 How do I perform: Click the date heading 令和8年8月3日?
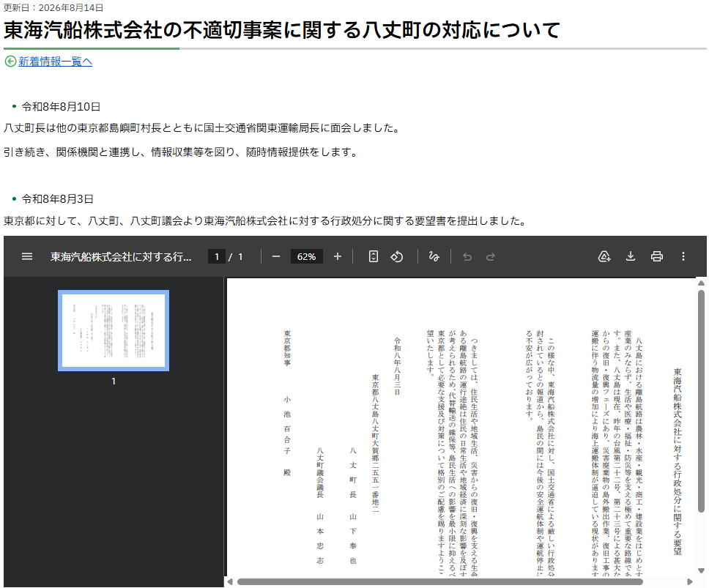(57, 199)
